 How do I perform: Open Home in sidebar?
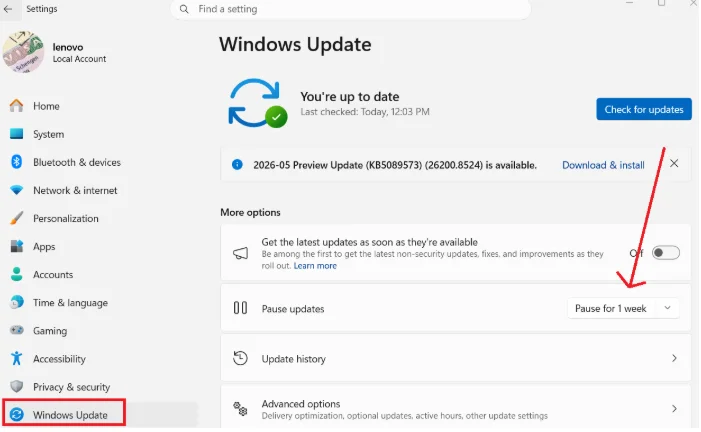[x=46, y=106]
